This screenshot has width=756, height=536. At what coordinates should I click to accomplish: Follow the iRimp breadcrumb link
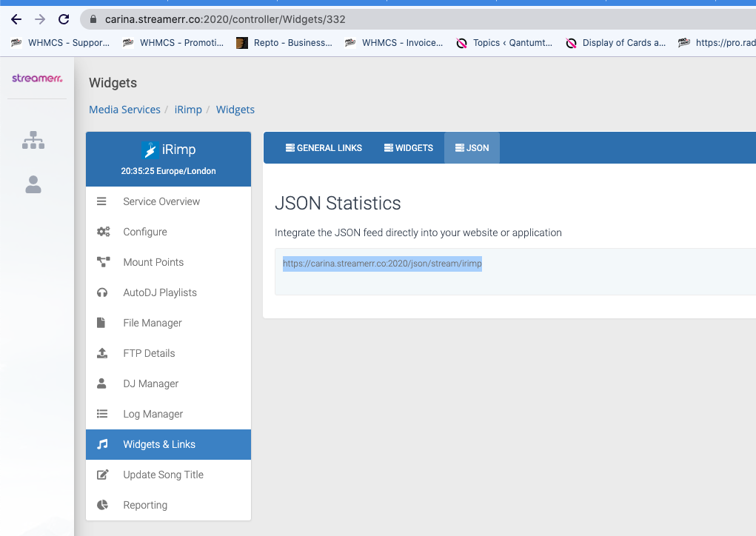pos(188,110)
